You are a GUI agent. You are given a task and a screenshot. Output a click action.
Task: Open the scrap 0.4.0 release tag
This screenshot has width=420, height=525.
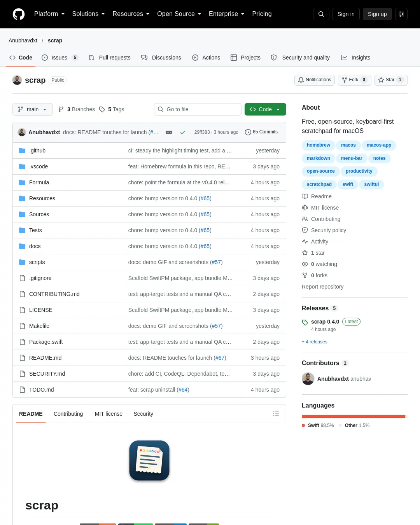tap(325, 322)
